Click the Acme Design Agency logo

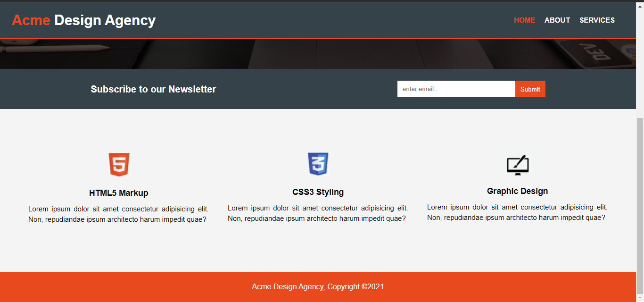point(83,20)
